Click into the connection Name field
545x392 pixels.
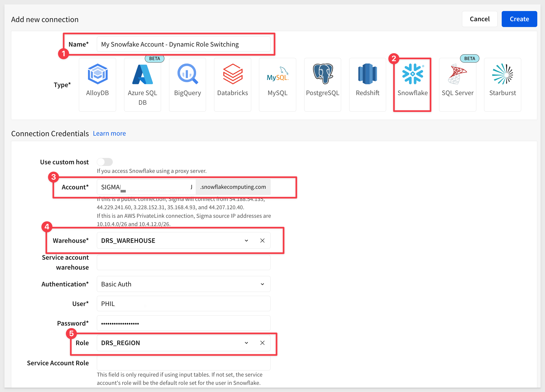click(183, 44)
